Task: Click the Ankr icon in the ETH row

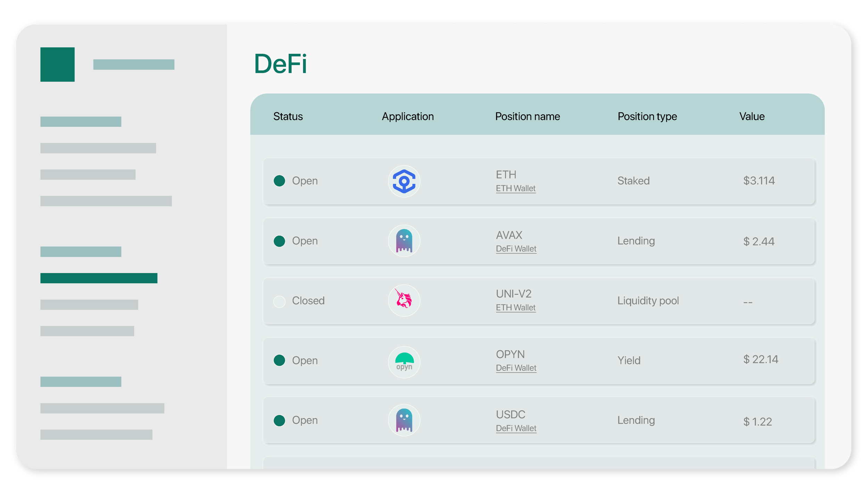Action: [404, 181]
